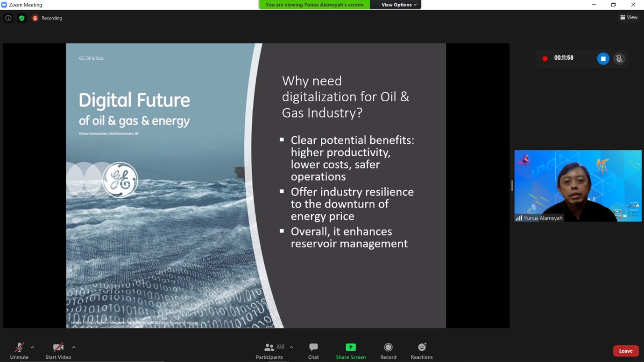644x362 pixels.
Task: Stop the recording with blue stop button
Action: 603,59
